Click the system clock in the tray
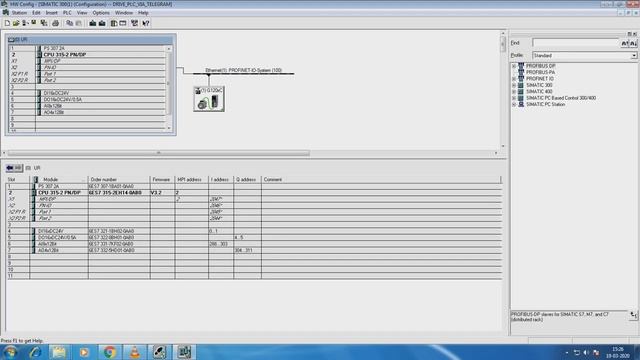The width and height of the screenshot is (640, 360). pos(618,353)
